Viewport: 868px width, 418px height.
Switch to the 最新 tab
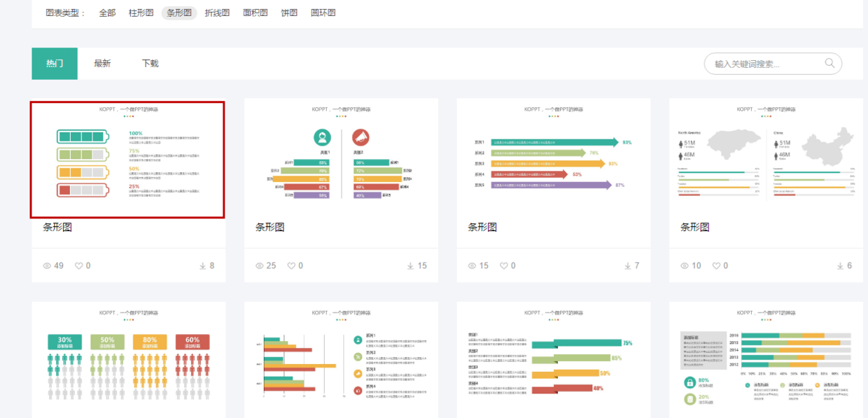click(x=102, y=64)
